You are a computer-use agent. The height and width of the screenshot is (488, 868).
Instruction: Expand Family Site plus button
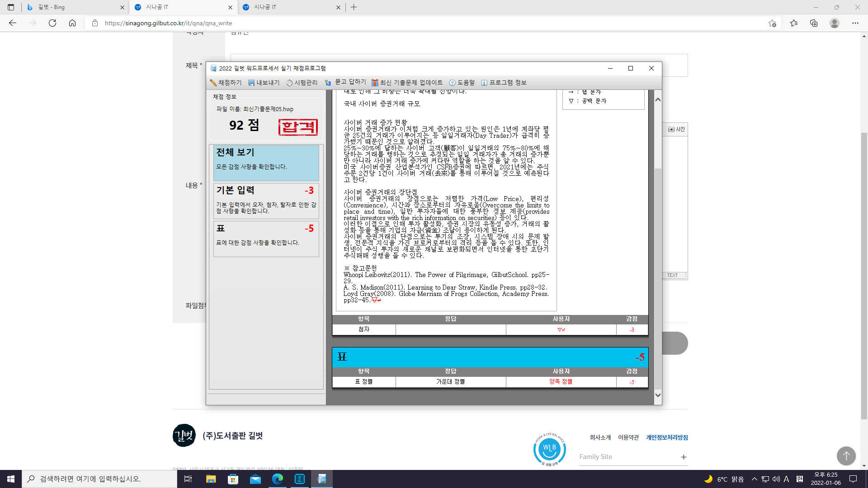[684, 457]
